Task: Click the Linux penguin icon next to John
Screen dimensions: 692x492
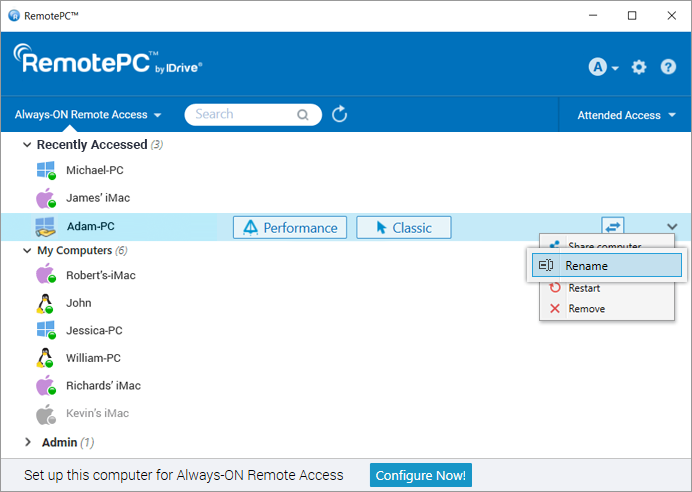Action: pos(45,304)
